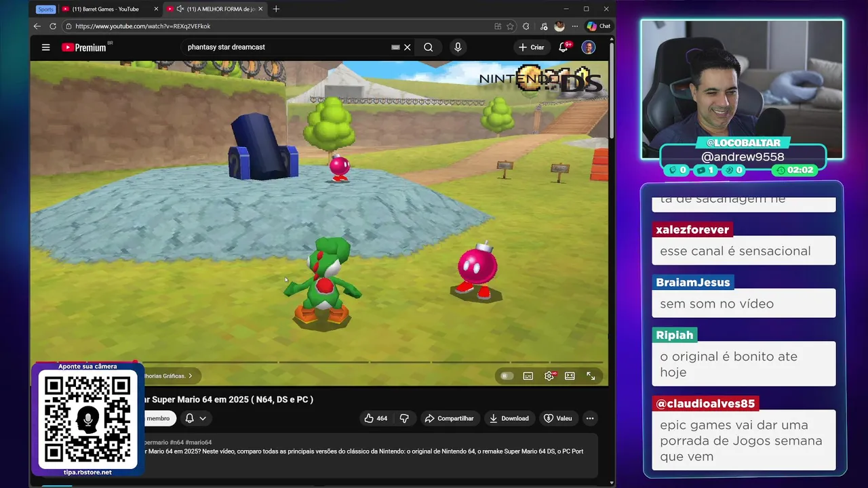This screenshot has height=488, width=868.
Task: Open browser extensions puzzle icon
Action: tap(526, 26)
